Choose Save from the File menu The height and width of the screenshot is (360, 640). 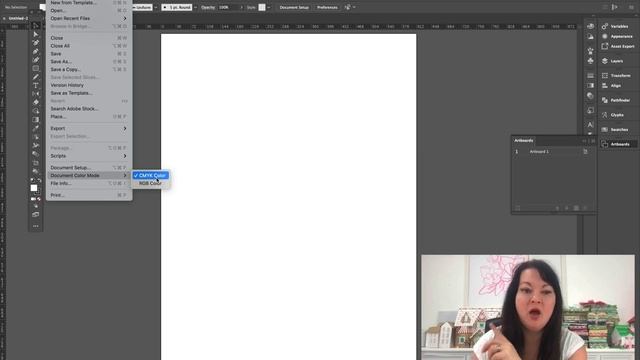(x=89, y=54)
